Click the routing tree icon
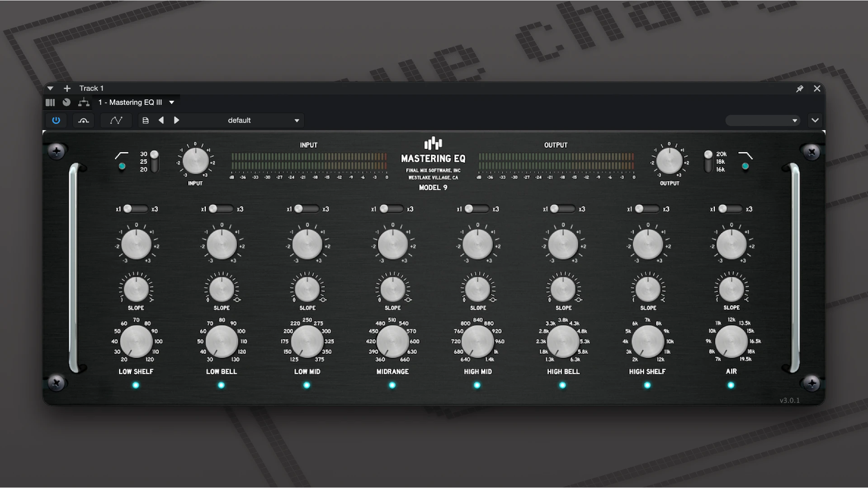This screenshot has width=868, height=488. [x=84, y=103]
